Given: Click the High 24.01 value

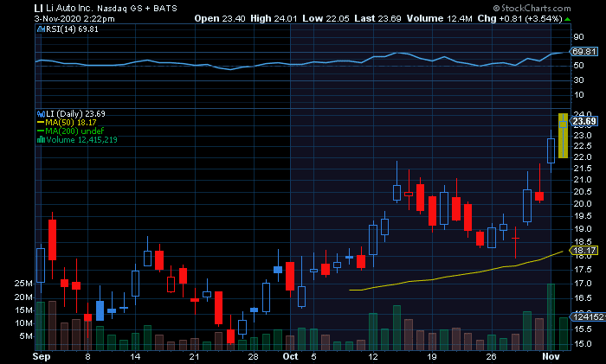Looking at the screenshot, I should point(274,18).
